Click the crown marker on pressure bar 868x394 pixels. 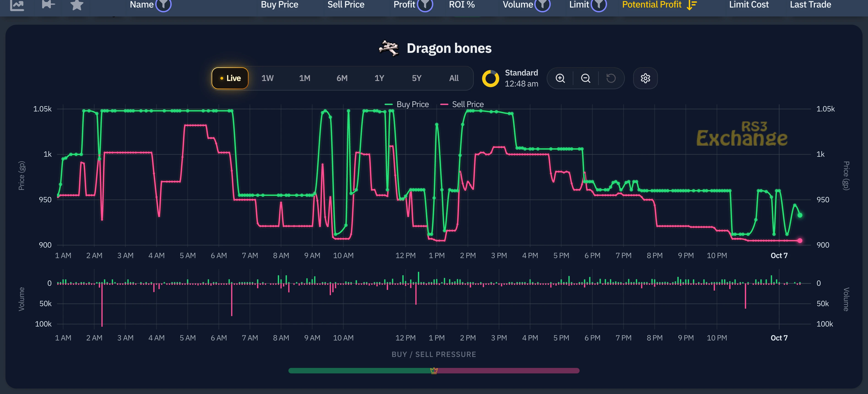(434, 370)
